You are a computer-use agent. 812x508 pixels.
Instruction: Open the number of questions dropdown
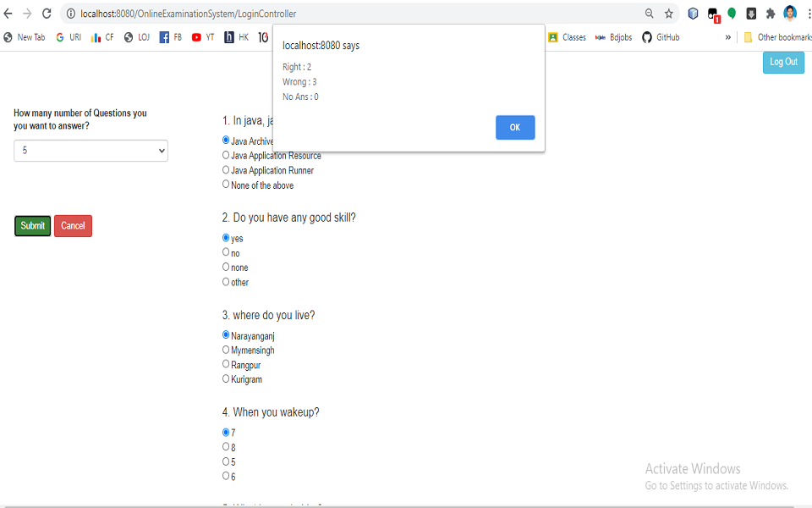pos(91,151)
